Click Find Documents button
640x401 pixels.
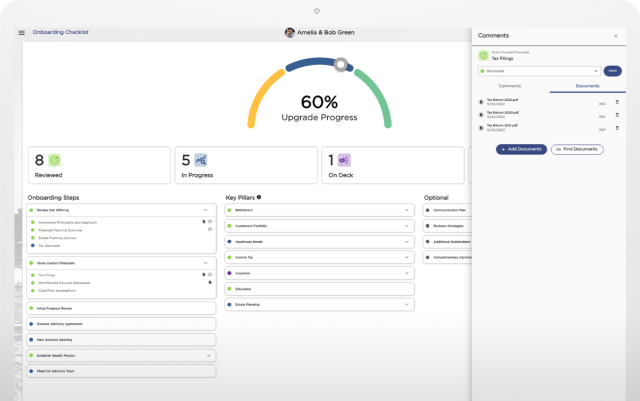coord(577,149)
